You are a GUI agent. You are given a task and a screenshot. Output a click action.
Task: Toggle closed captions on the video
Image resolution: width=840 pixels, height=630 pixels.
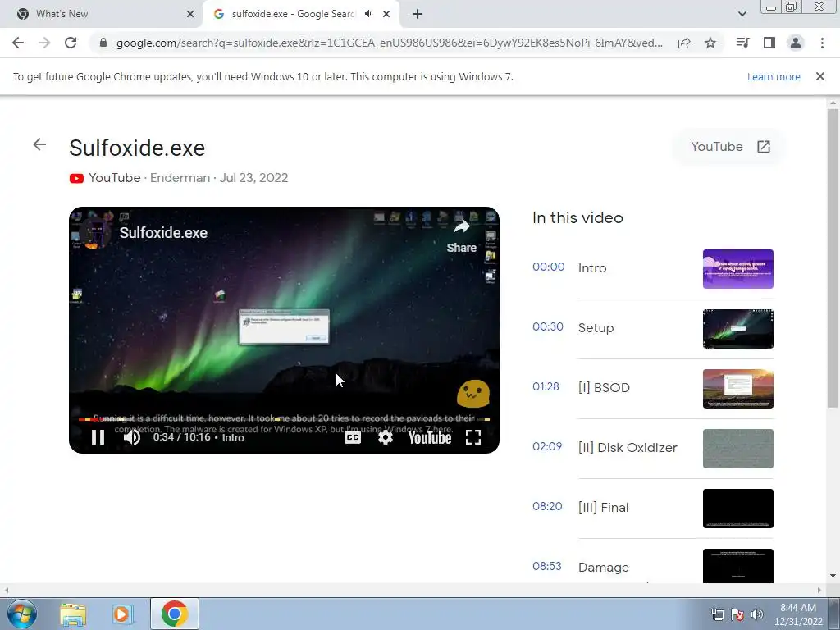coord(353,438)
